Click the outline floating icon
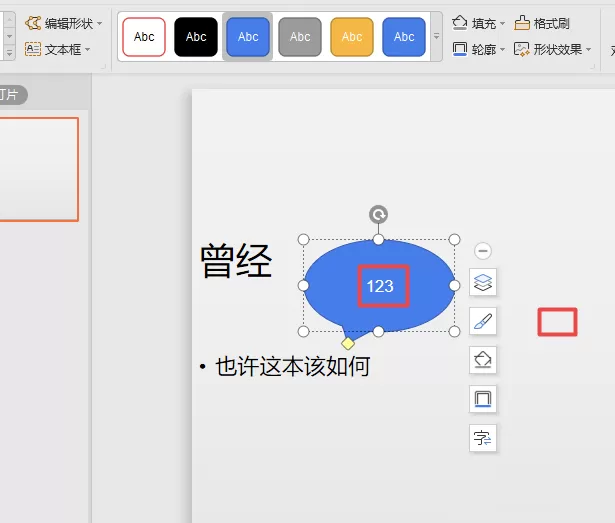The image size is (615, 523). pyautogui.click(x=483, y=399)
